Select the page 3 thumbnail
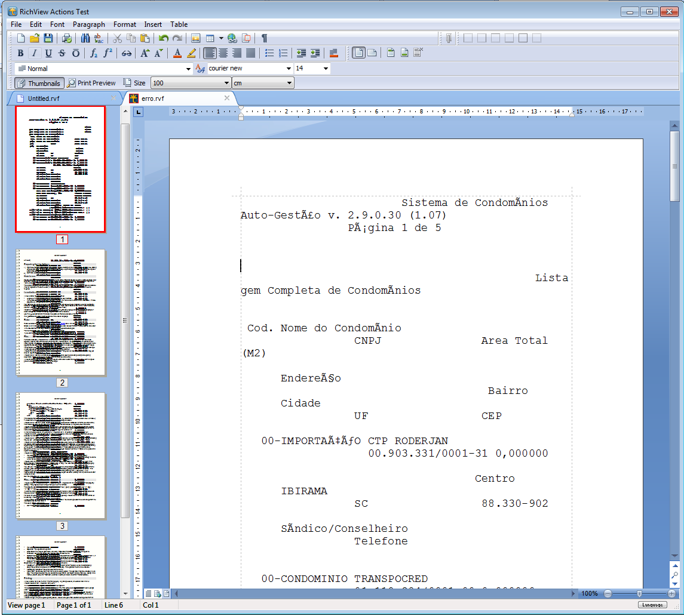 point(61,455)
